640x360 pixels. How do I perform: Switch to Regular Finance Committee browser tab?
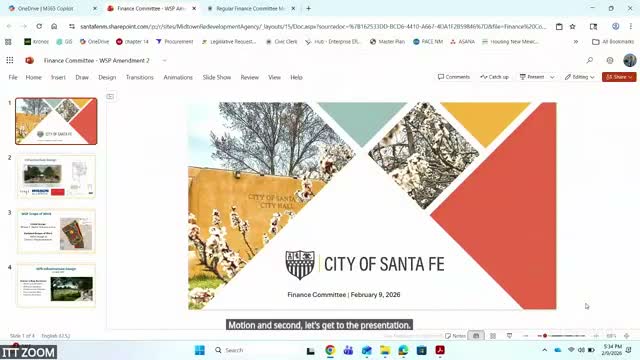click(x=250, y=8)
